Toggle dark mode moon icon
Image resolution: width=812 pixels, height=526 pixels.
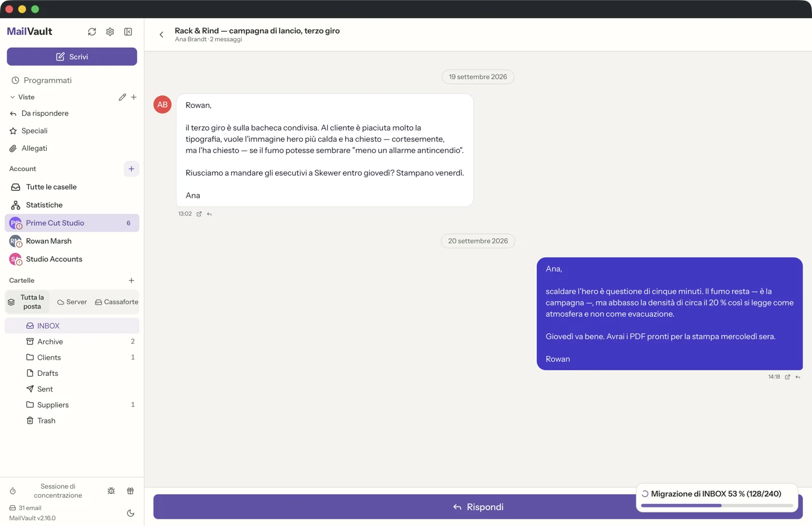point(130,513)
